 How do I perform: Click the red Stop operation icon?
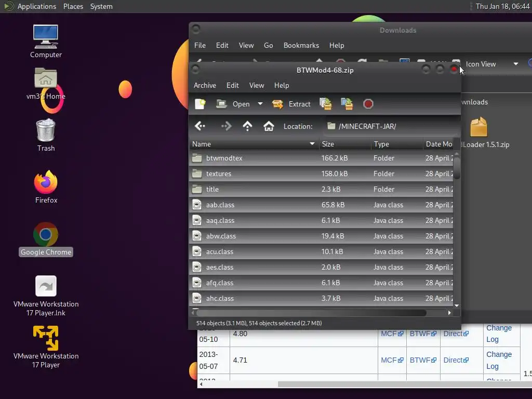coord(368,104)
